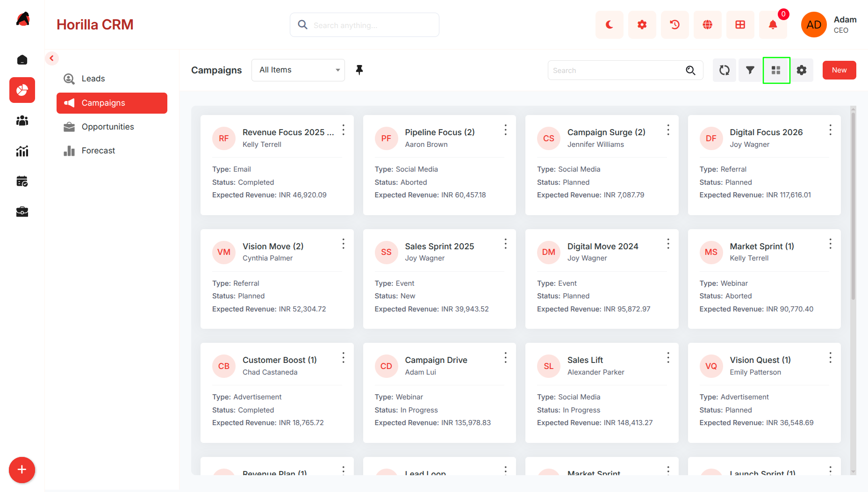This screenshot has width=868, height=492.
Task: Collapse the sidebar with the chevron
Action: coord(52,58)
